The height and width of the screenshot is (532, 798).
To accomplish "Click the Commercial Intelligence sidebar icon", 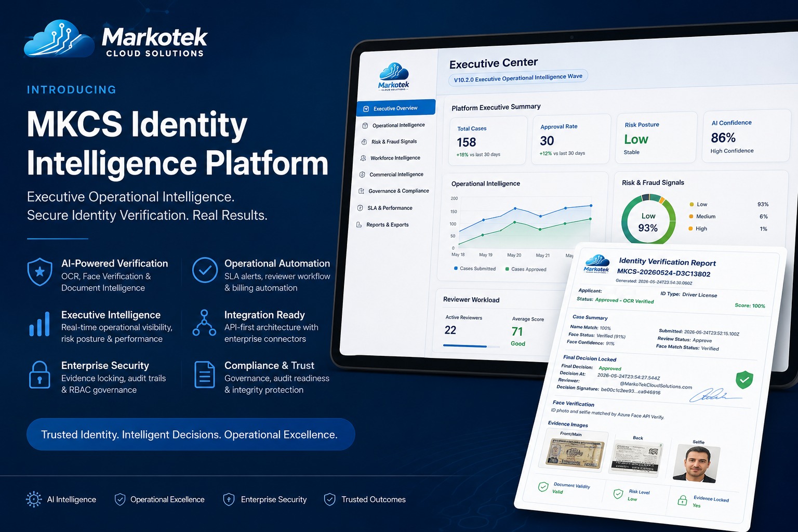I will (362, 175).
